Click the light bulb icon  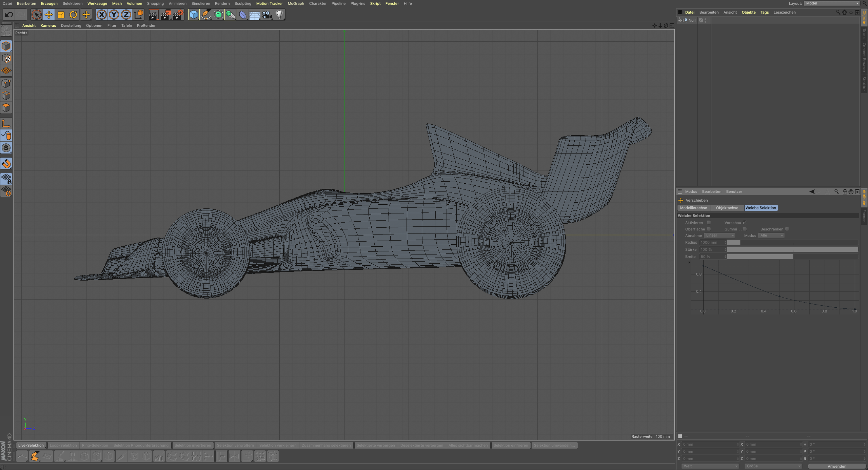pyautogui.click(x=279, y=14)
